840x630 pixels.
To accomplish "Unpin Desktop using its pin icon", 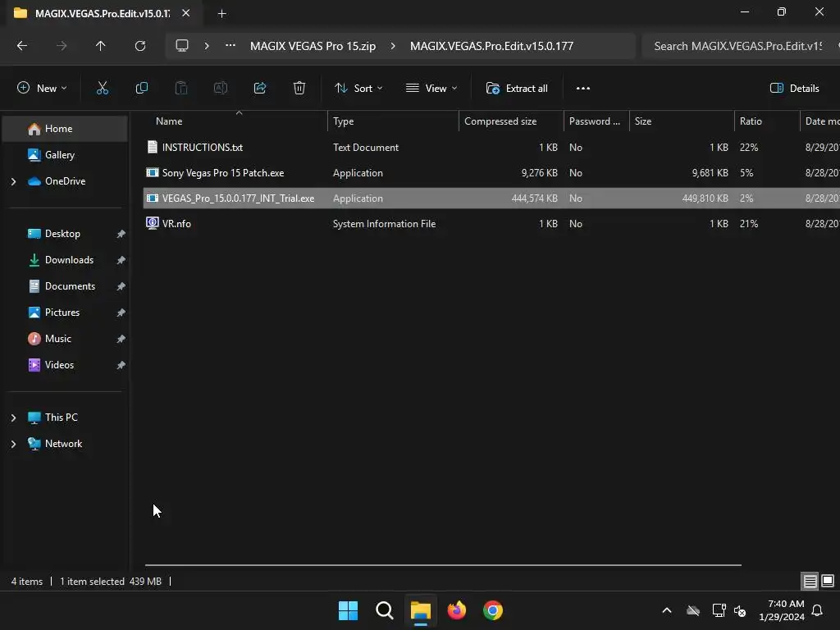I will tap(121, 234).
